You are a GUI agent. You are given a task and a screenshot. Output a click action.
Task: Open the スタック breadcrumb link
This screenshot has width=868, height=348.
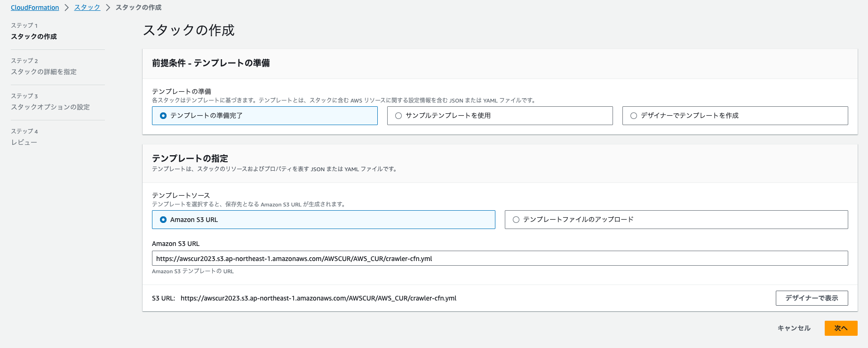tap(87, 8)
